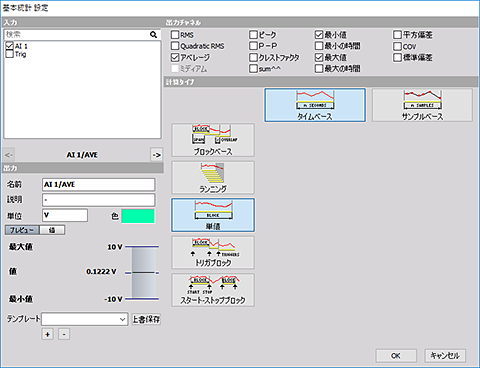Check the Trig input channel
The height and width of the screenshot is (368, 480).
coord(9,54)
